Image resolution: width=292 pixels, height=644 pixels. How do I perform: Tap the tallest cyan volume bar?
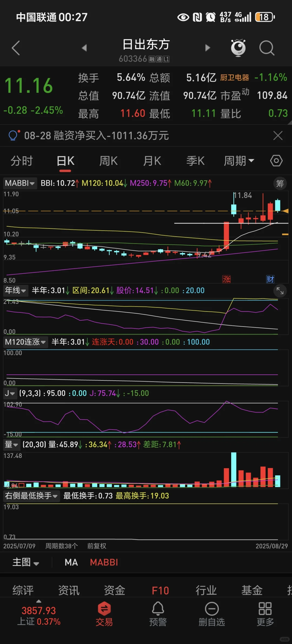tap(234, 470)
